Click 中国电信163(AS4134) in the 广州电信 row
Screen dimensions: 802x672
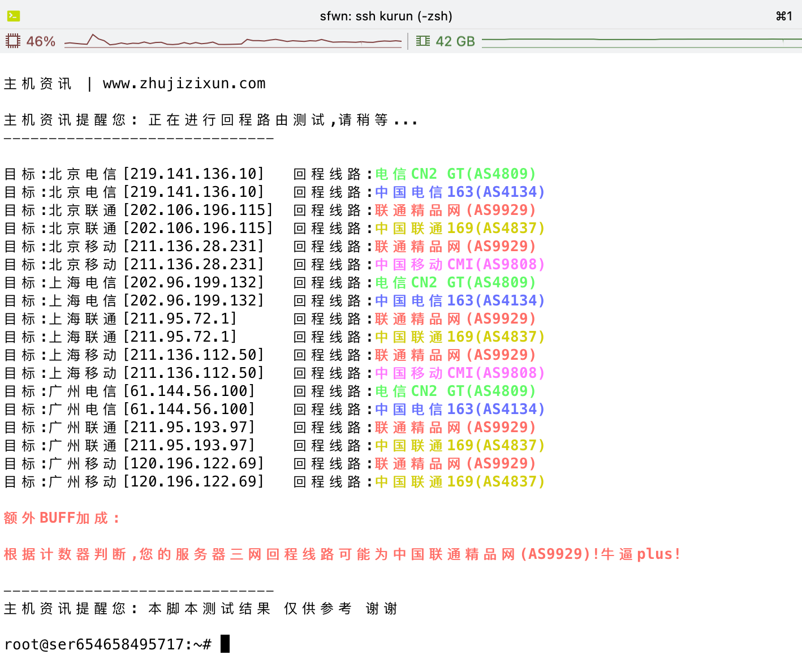[x=460, y=409]
